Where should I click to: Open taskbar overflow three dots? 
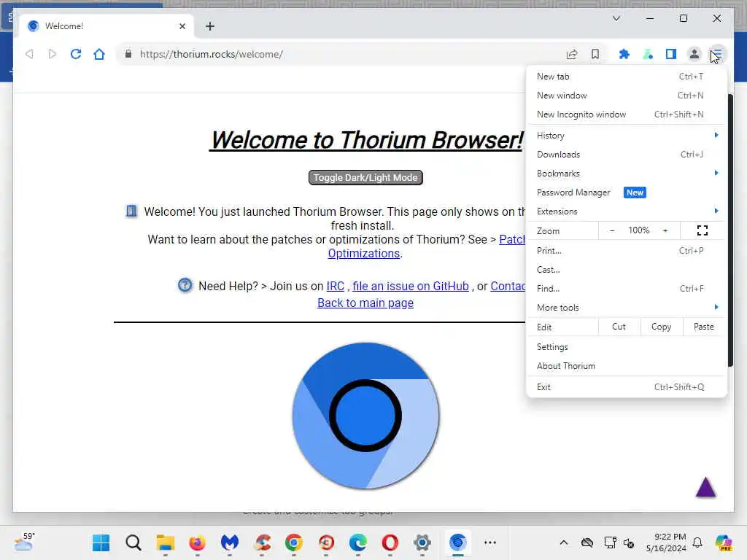(x=490, y=542)
